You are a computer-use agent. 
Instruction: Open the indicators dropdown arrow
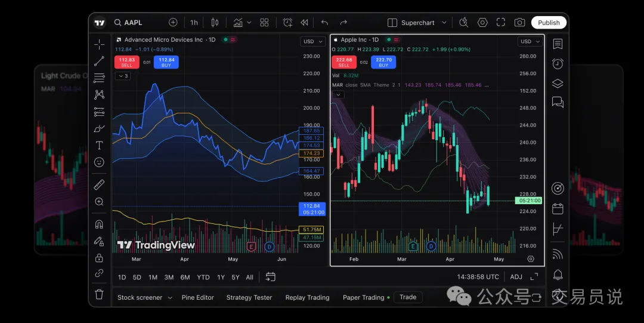[x=249, y=23]
